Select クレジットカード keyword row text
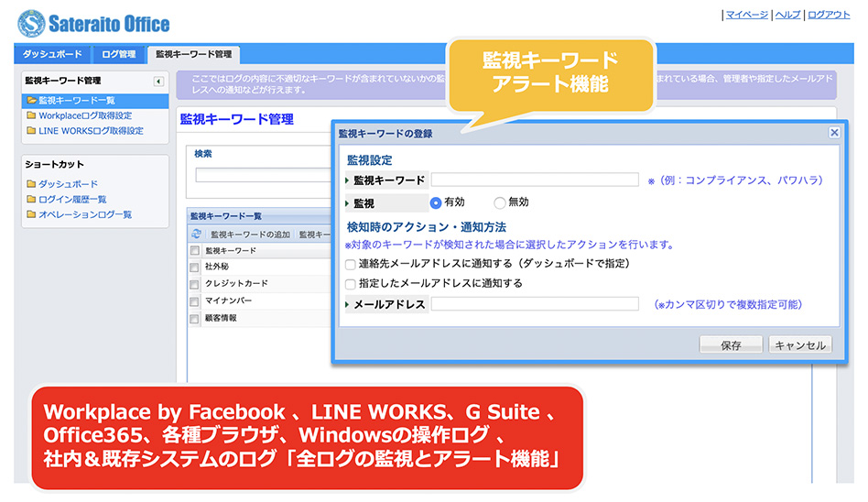 pyautogui.click(x=236, y=283)
